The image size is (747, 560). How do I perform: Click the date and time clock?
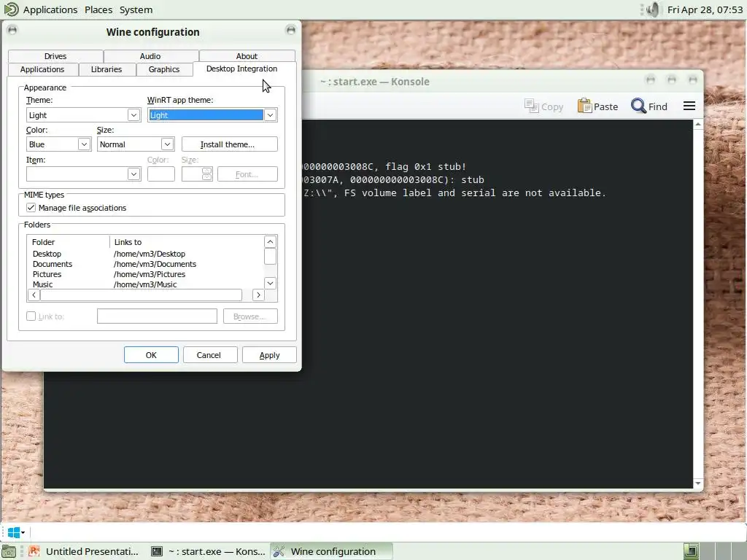pos(705,9)
